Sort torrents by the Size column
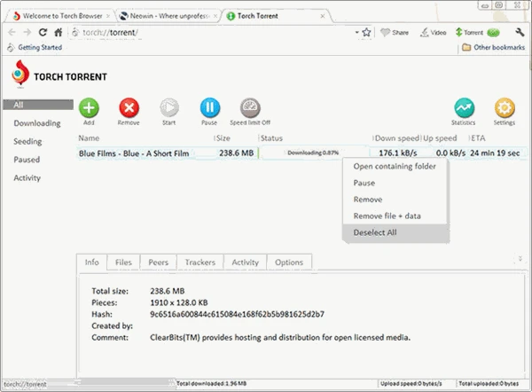Viewport: 532px width, 392px height. [223, 138]
